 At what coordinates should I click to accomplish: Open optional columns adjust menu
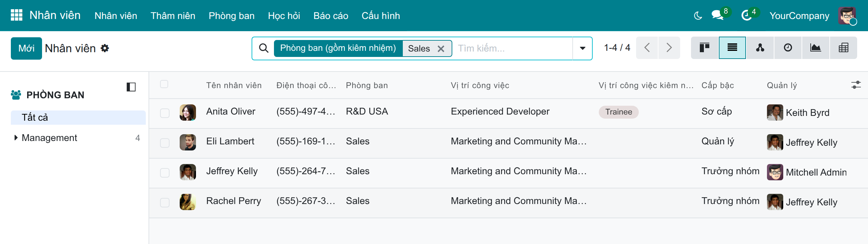pos(856,85)
